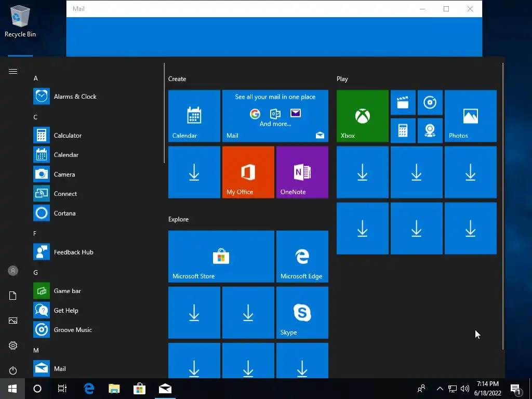This screenshot has width=532, height=399.
Task: Open Microsoft Store from the taskbar
Action: [x=139, y=389]
